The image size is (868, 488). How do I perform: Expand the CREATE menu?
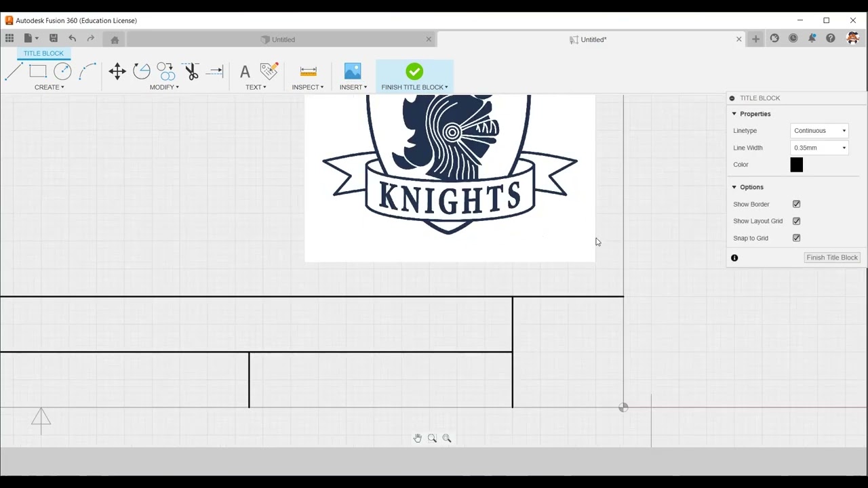point(50,87)
